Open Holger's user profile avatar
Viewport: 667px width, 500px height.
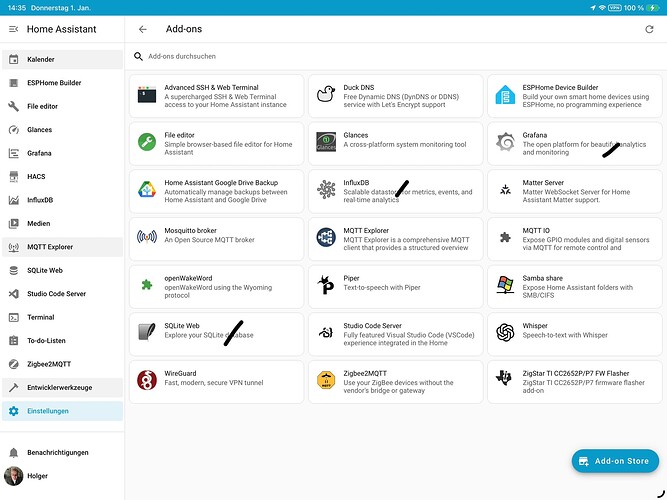[x=14, y=476]
